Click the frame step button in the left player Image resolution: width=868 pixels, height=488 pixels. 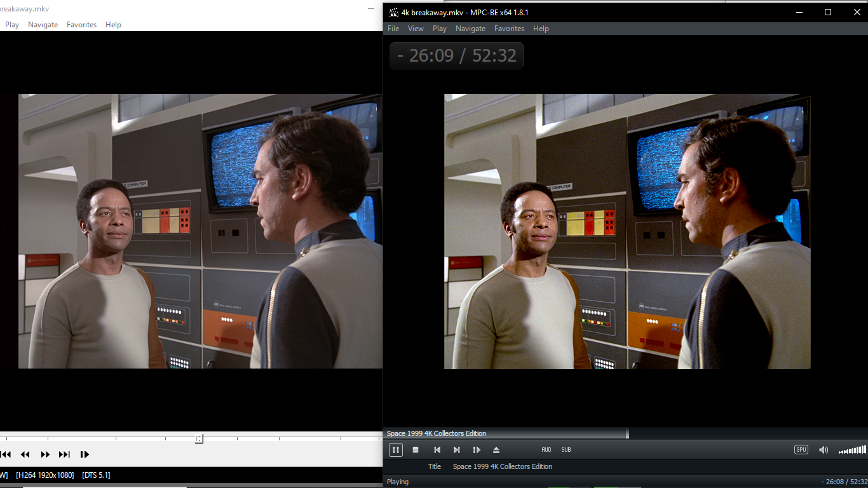pos(85,454)
